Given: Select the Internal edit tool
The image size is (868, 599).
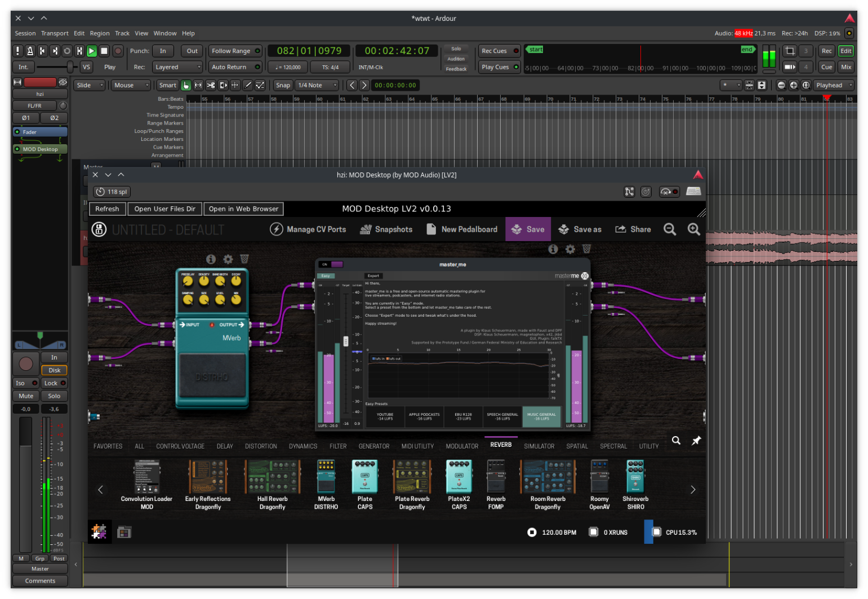Looking at the screenshot, I should (x=260, y=85).
